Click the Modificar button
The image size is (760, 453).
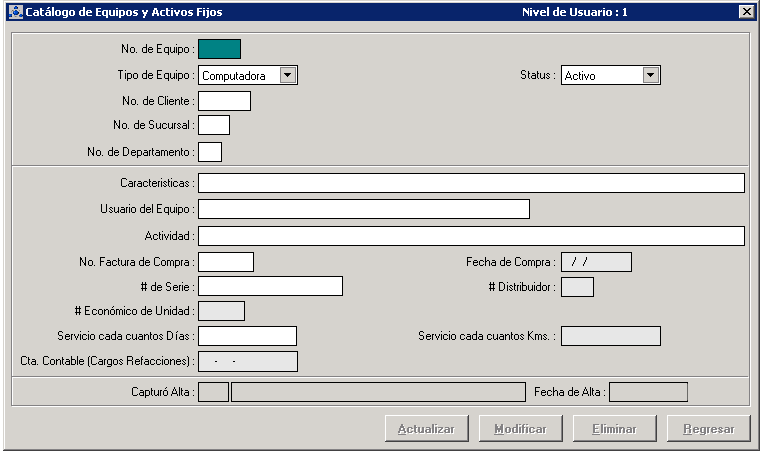519,429
